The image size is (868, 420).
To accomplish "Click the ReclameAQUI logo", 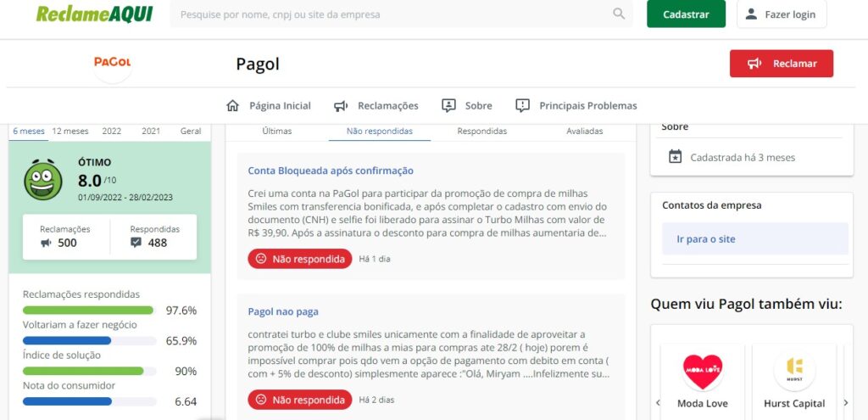I will click(95, 14).
